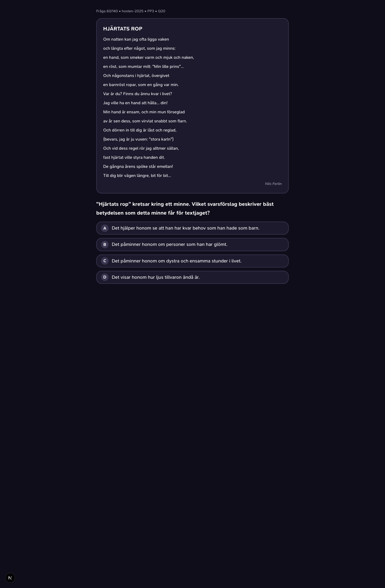The height and width of the screenshot is (588, 385).
Task: Click the circular A letter badge
Action: [105, 228]
